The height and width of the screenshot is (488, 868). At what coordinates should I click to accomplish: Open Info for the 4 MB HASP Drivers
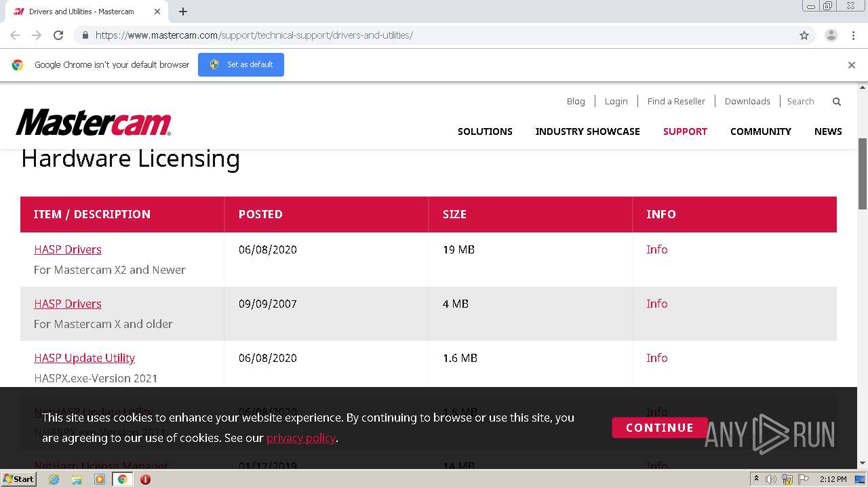coord(657,304)
